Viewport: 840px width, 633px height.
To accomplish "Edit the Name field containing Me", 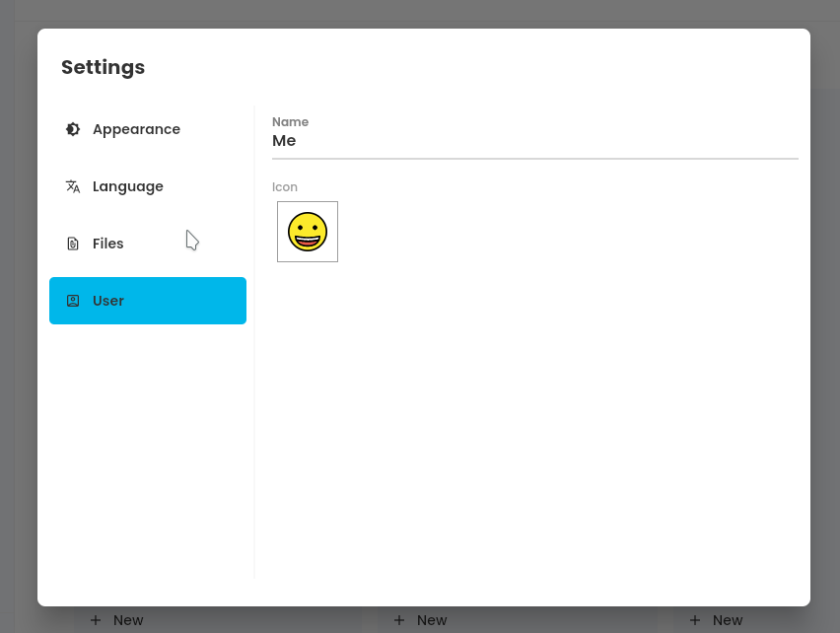I will (x=534, y=141).
